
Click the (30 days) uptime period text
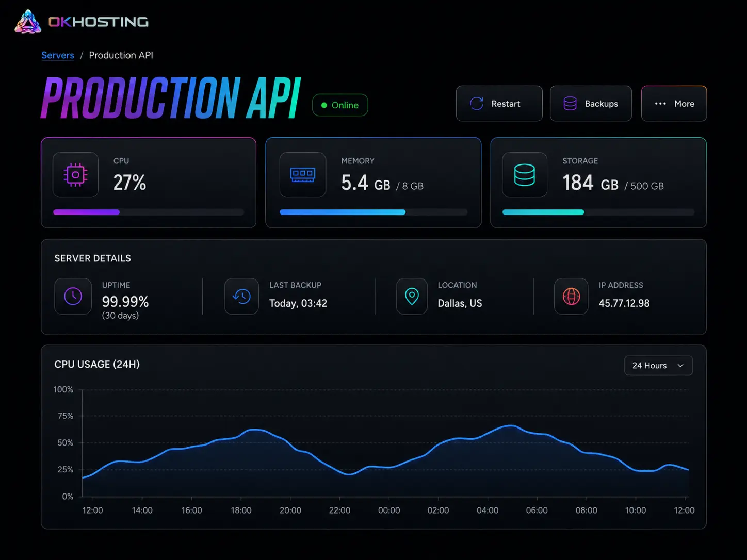click(120, 316)
